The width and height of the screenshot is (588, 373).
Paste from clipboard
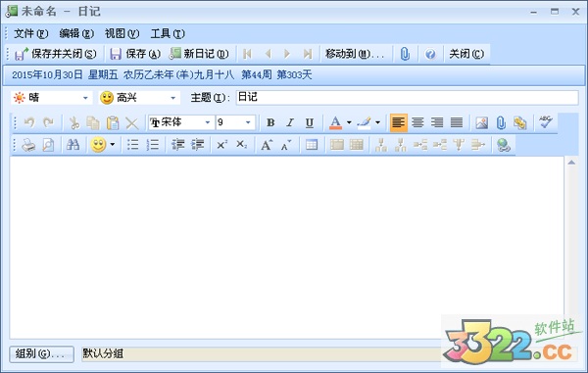[113, 122]
